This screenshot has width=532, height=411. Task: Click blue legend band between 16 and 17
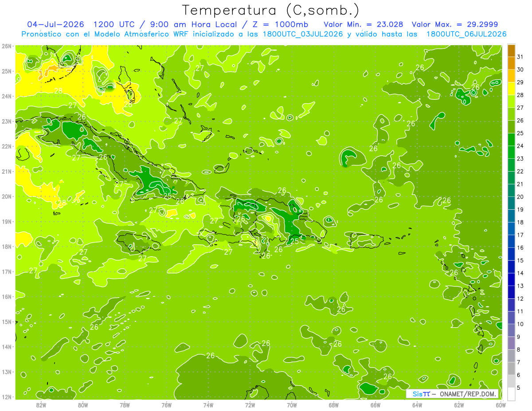(x=511, y=241)
